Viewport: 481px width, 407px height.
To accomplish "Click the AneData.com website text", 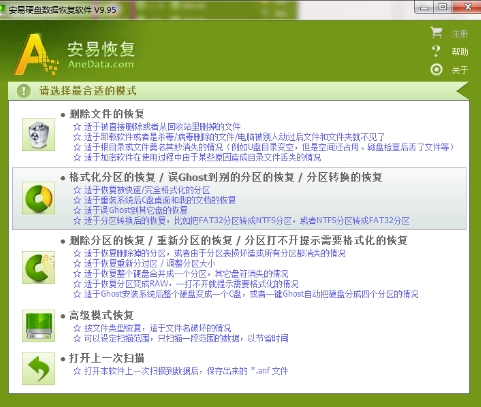I will (101, 64).
